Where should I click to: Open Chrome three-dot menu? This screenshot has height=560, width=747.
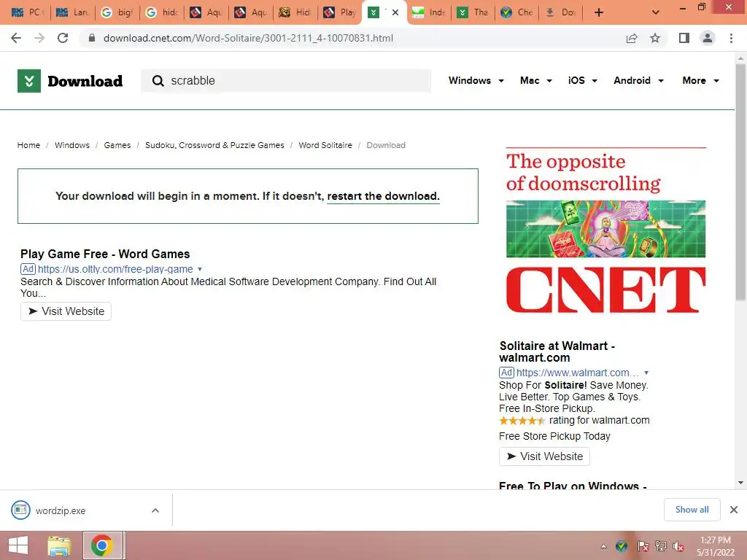[731, 38]
